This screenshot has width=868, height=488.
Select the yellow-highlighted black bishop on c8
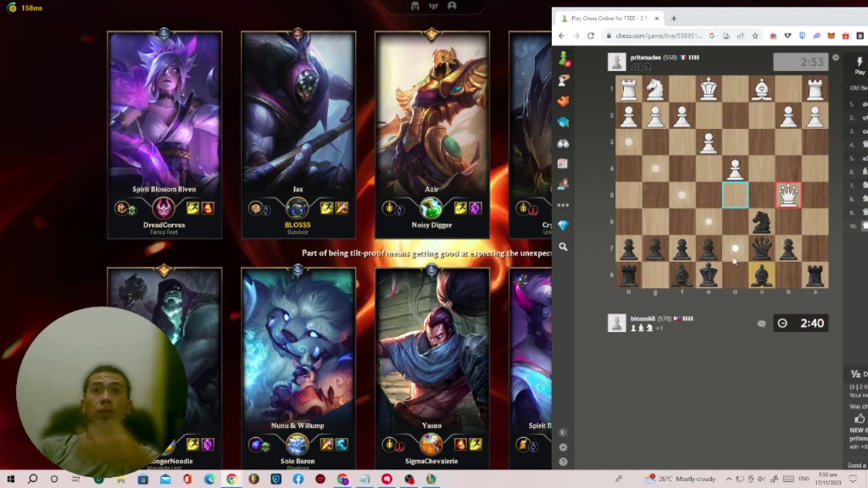[x=762, y=275]
